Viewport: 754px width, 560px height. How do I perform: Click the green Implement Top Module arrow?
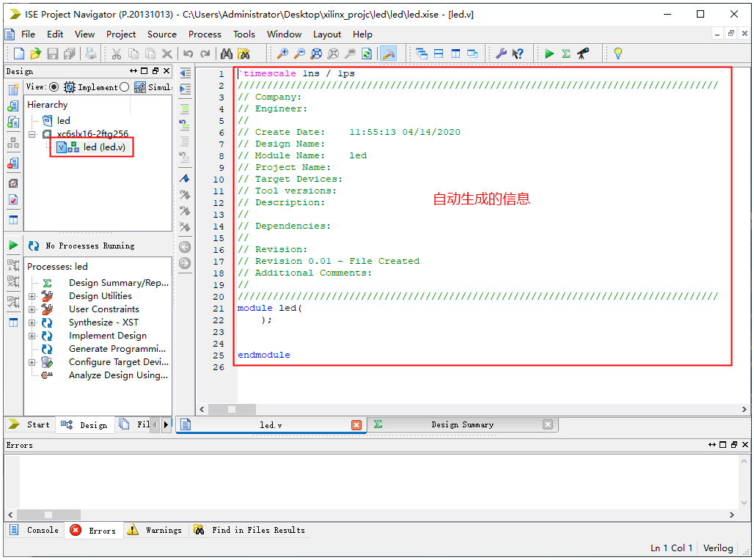coord(549,54)
